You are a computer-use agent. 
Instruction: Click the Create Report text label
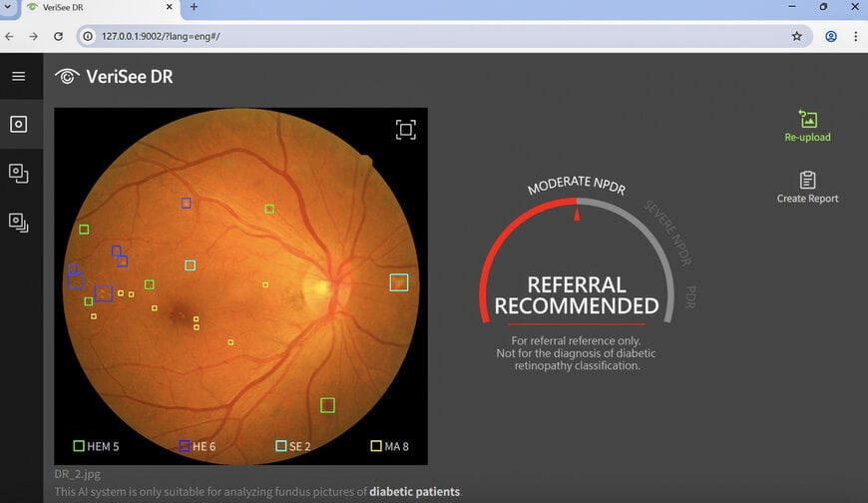808,199
